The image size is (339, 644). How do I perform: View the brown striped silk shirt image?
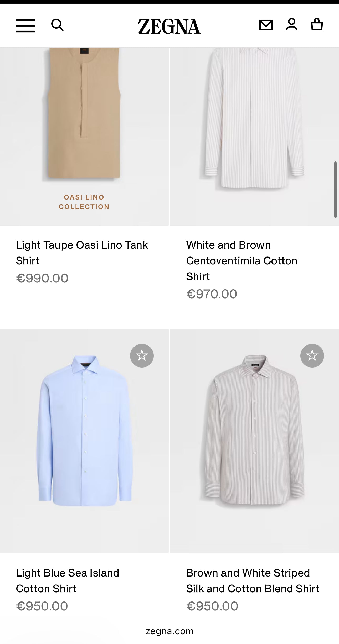[254, 431]
